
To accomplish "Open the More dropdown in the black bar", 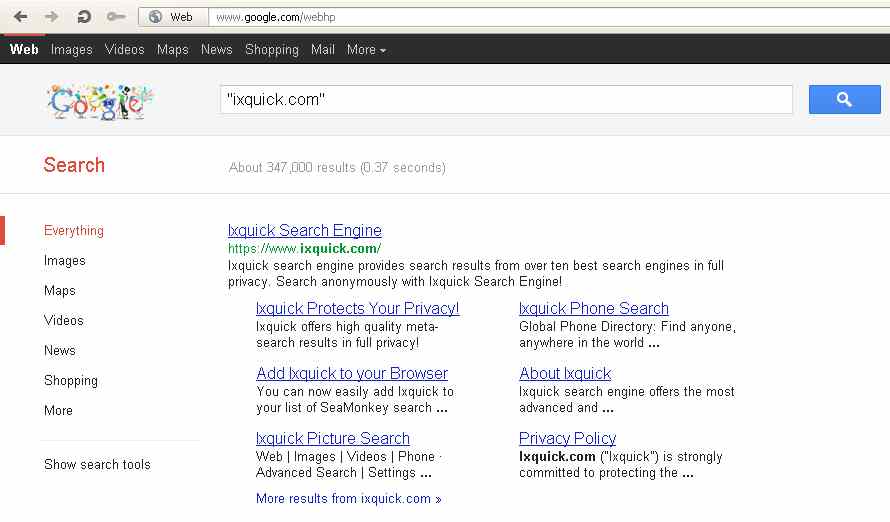I will 366,49.
